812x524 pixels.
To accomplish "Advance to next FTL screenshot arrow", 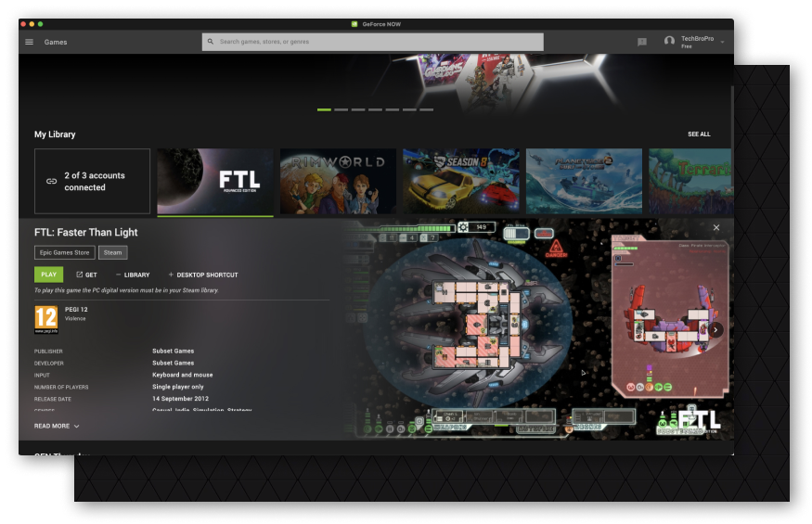I will 715,330.
